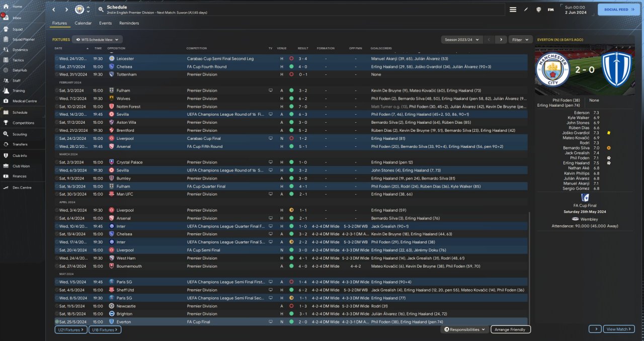The width and height of the screenshot is (644, 341).
Task: Open the hamburger menu in header
Action: click(x=513, y=10)
